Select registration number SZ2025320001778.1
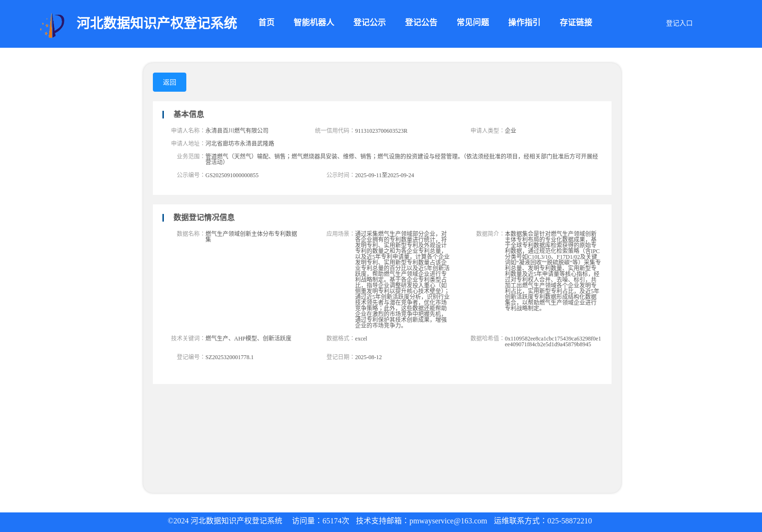 pyautogui.click(x=229, y=357)
